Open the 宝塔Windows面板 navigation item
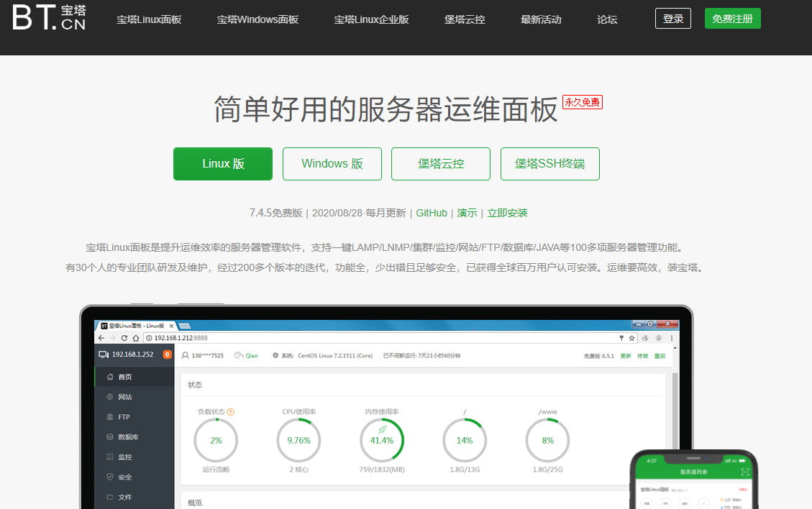 [x=258, y=19]
